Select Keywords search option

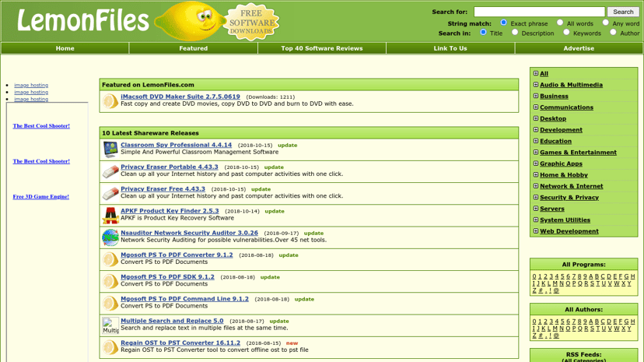point(566,32)
